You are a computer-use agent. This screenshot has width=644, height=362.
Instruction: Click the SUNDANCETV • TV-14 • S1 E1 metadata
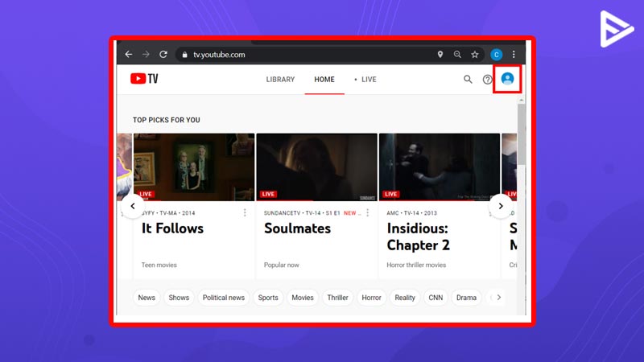(302, 213)
